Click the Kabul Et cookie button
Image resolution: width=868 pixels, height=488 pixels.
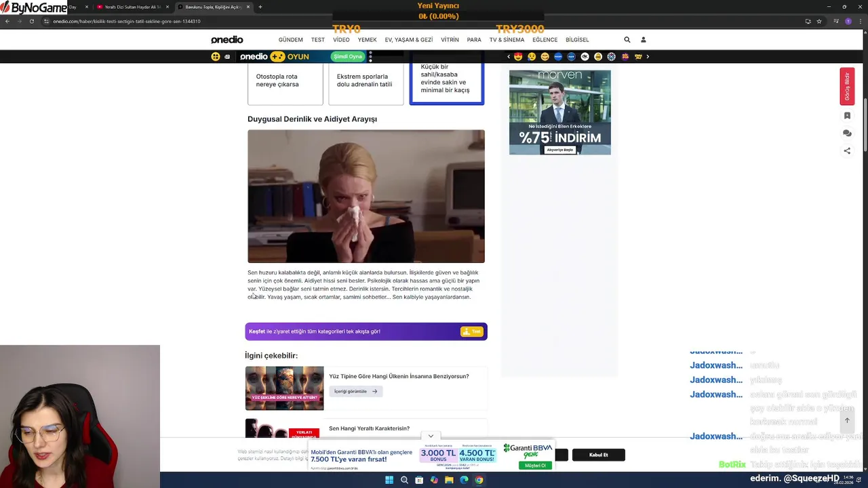599,455
